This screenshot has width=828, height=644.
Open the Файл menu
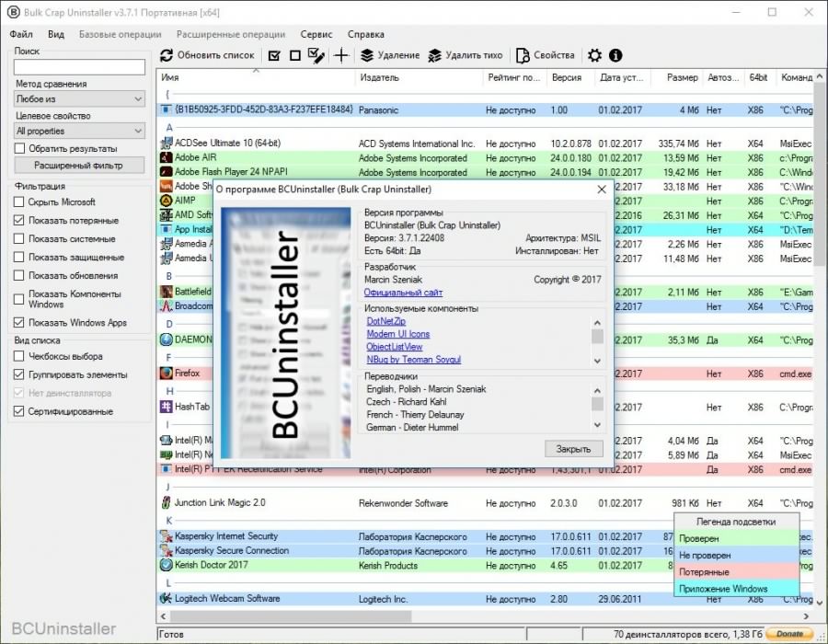[20, 34]
